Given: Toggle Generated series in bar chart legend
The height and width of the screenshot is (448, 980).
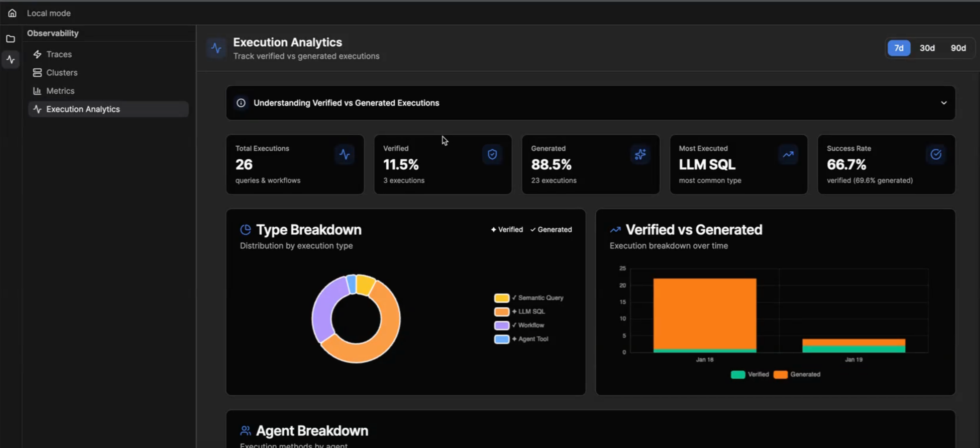Looking at the screenshot, I should point(797,374).
